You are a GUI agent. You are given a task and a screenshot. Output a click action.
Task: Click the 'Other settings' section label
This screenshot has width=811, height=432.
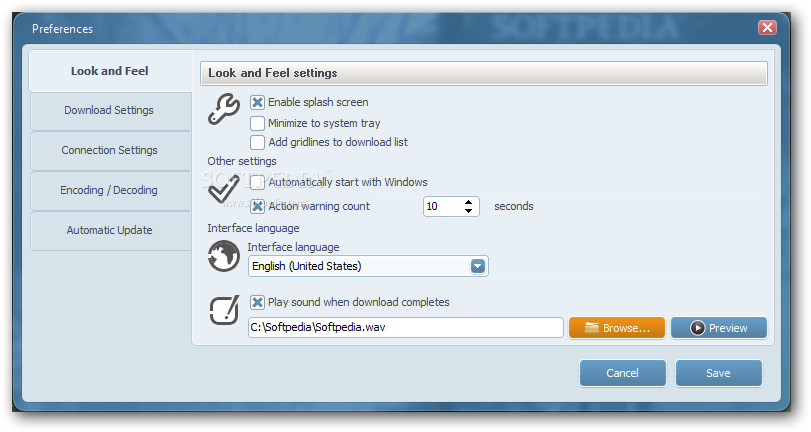tap(242, 161)
